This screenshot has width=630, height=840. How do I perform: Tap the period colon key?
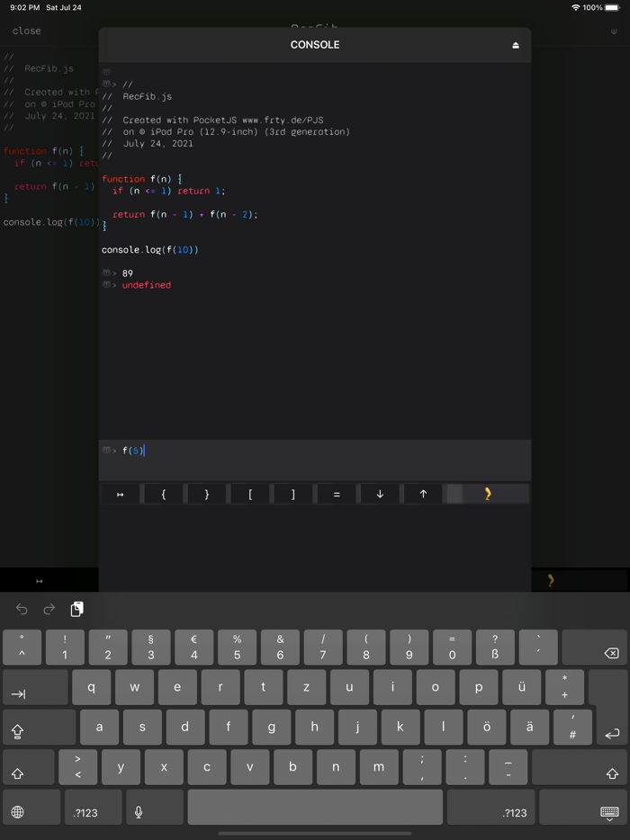point(465,767)
